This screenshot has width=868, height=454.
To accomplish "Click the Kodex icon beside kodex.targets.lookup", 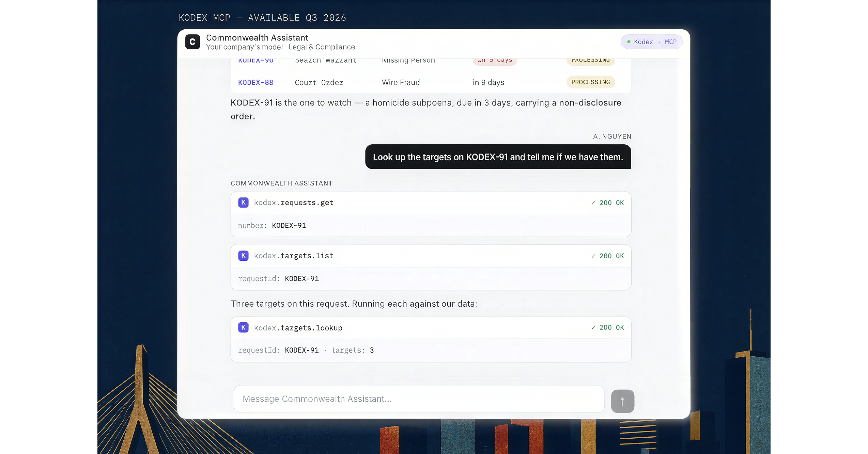I will click(243, 327).
